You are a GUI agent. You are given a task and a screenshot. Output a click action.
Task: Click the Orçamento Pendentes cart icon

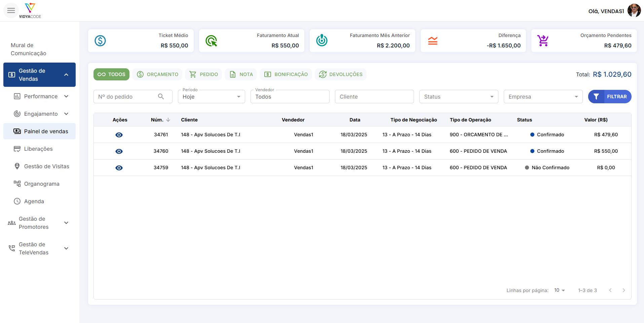543,41
